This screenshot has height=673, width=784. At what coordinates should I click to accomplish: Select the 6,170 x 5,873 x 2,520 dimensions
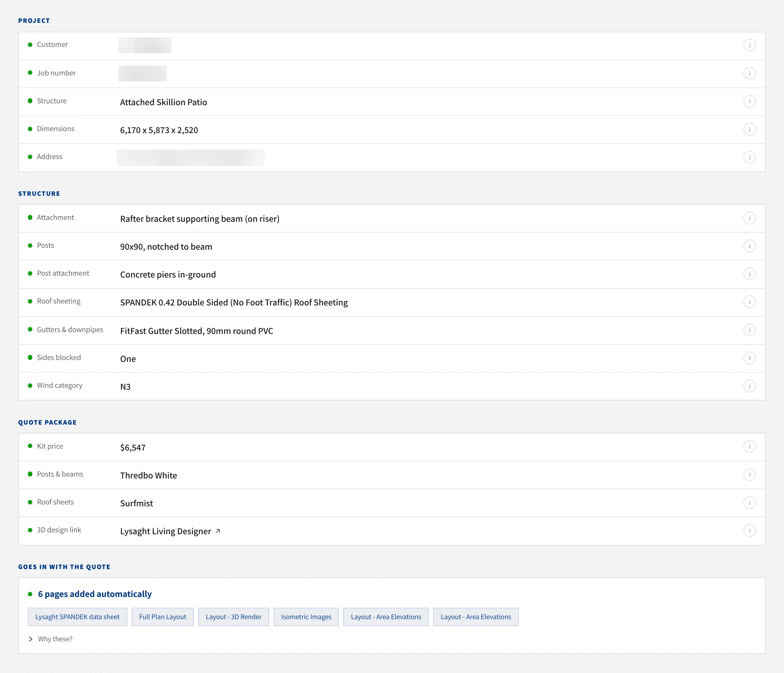(x=159, y=130)
